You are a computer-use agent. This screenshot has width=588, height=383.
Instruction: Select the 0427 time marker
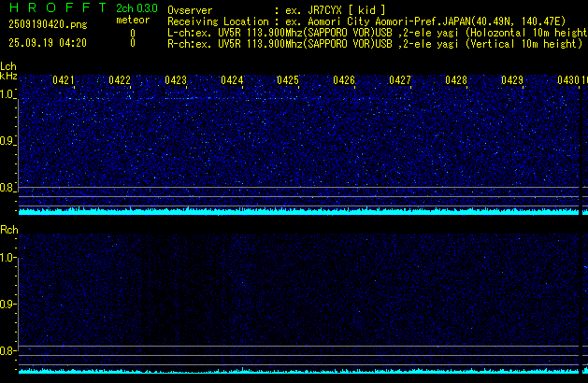coord(400,81)
